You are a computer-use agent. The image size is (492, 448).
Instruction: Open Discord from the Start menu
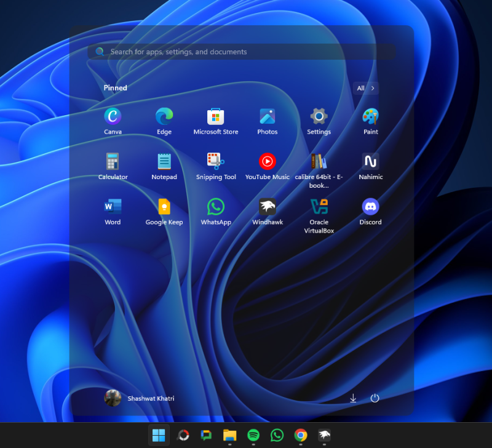pyautogui.click(x=370, y=207)
